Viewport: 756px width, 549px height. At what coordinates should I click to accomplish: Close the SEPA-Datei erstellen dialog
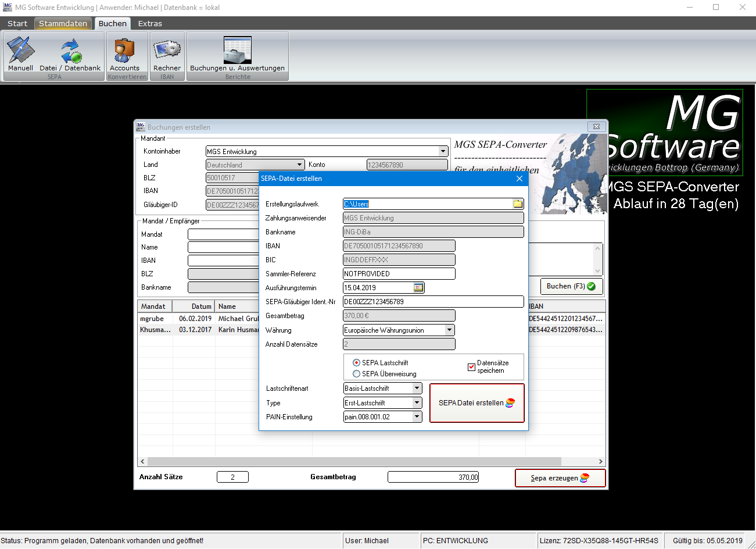pos(519,179)
